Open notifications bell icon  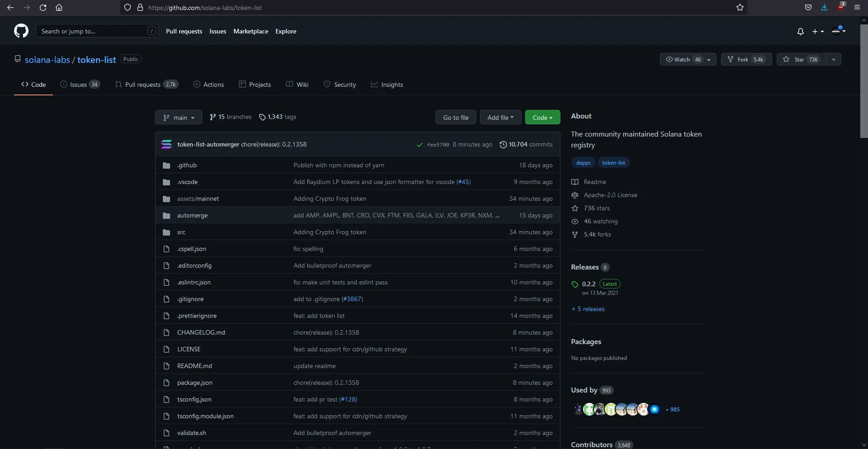(800, 31)
